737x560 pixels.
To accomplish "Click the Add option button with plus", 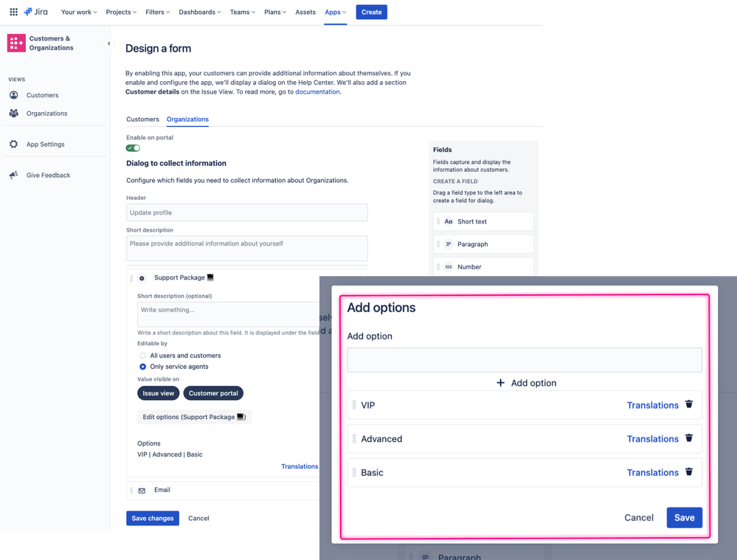I will [527, 383].
